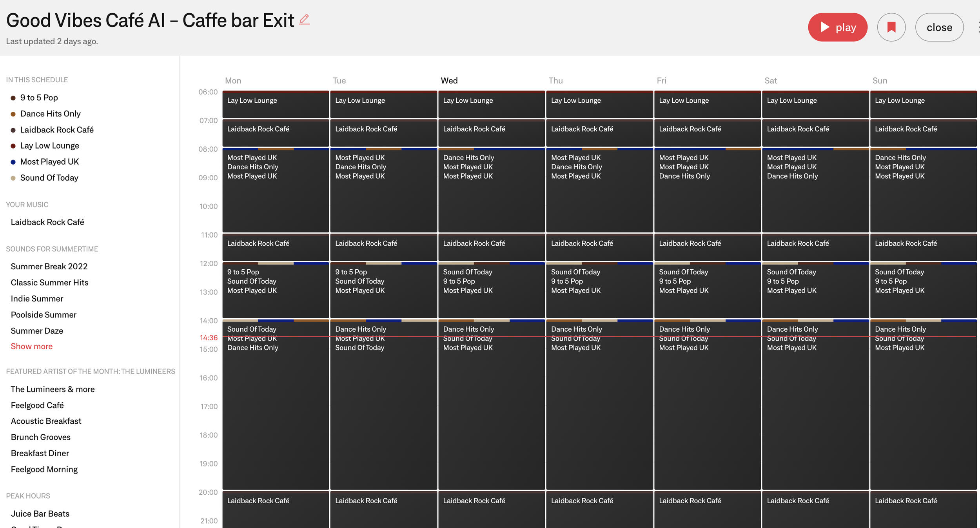This screenshot has width=980, height=528.
Task: Open Acoustic Breakfast playlist
Action: [x=46, y=421]
